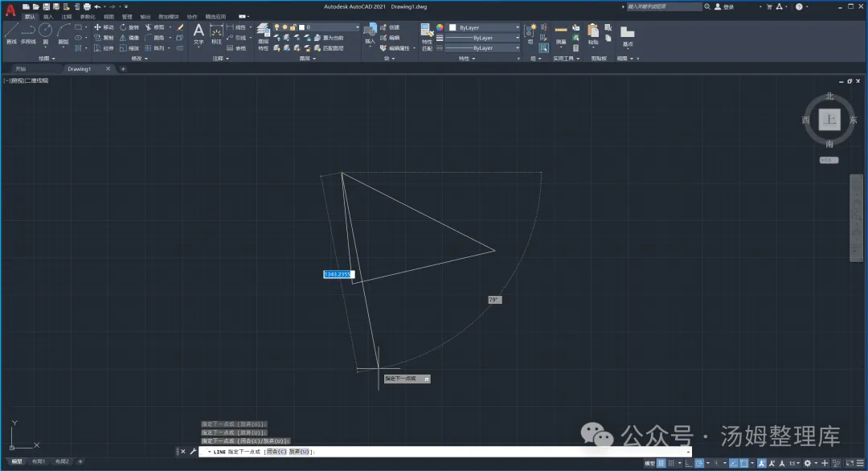Expand the Layers (图层) panel
This screenshot has width=868, height=471.
coord(307,58)
